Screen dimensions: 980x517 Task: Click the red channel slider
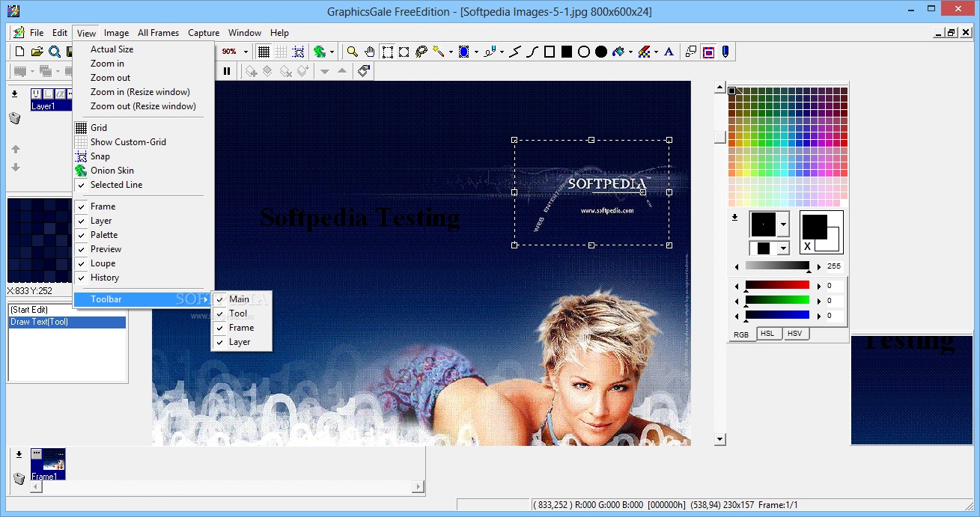click(777, 286)
